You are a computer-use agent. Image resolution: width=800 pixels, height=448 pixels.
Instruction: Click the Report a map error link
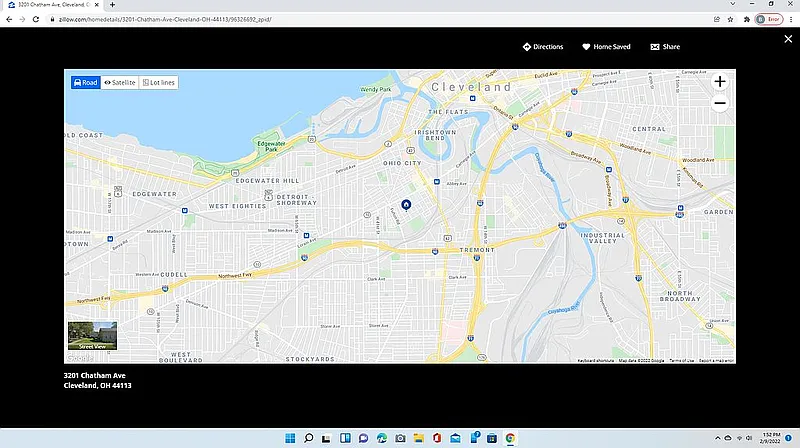click(x=716, y=360)
